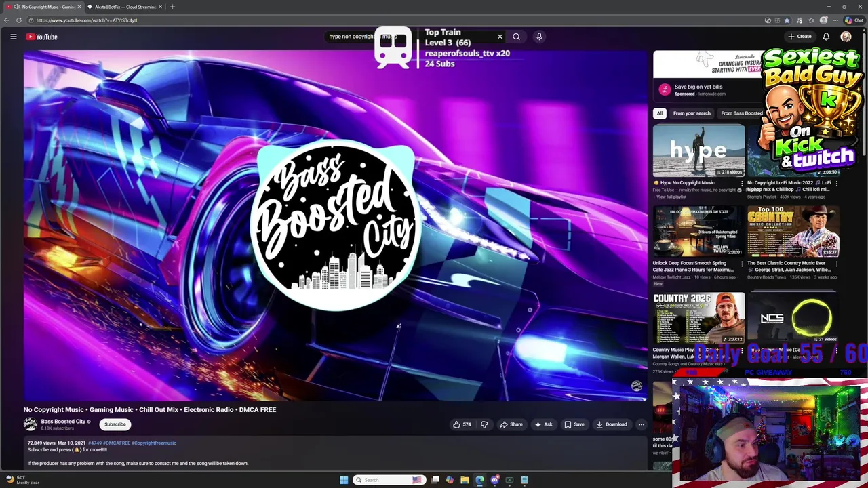The height and width of the screenshot is (488, 868).
Task: Open a new browser tab
Action: (x=172, y=7)
